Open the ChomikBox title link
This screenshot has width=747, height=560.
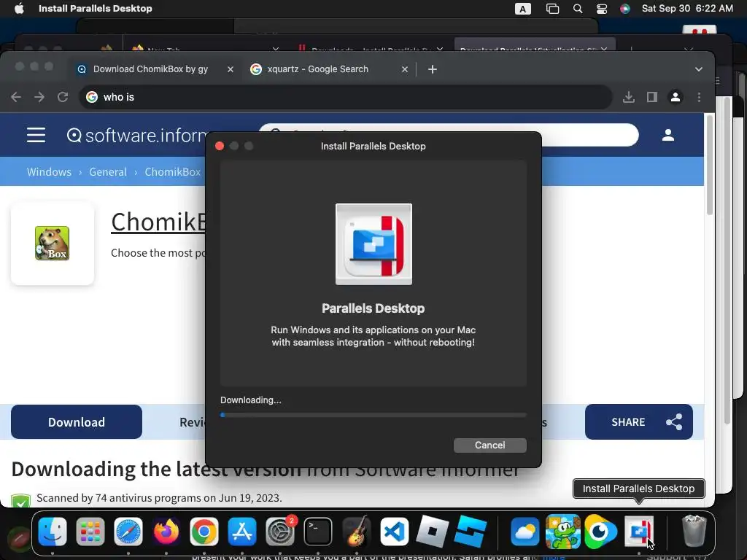point(158,222)
